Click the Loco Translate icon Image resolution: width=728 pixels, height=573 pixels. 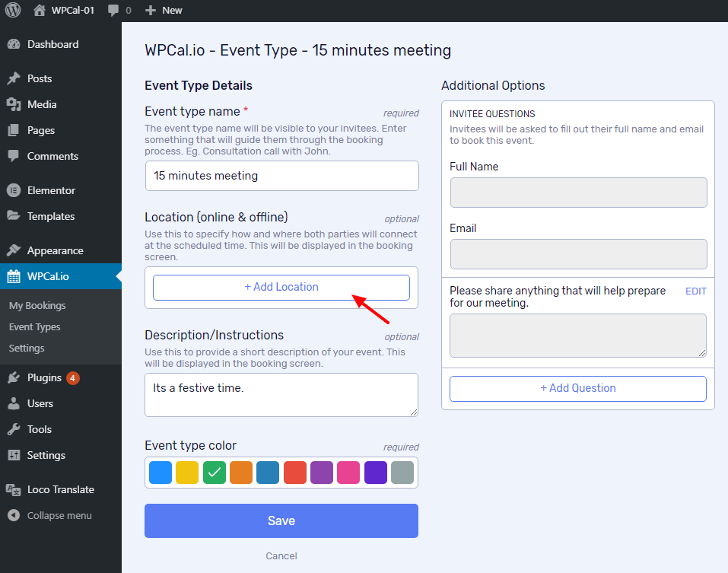coord(14,489)
